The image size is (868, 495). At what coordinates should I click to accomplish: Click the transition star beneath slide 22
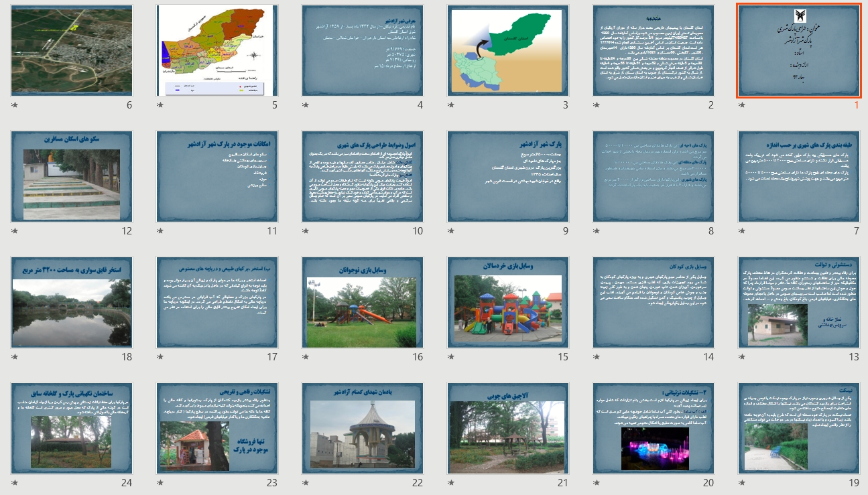click(306, 483)
